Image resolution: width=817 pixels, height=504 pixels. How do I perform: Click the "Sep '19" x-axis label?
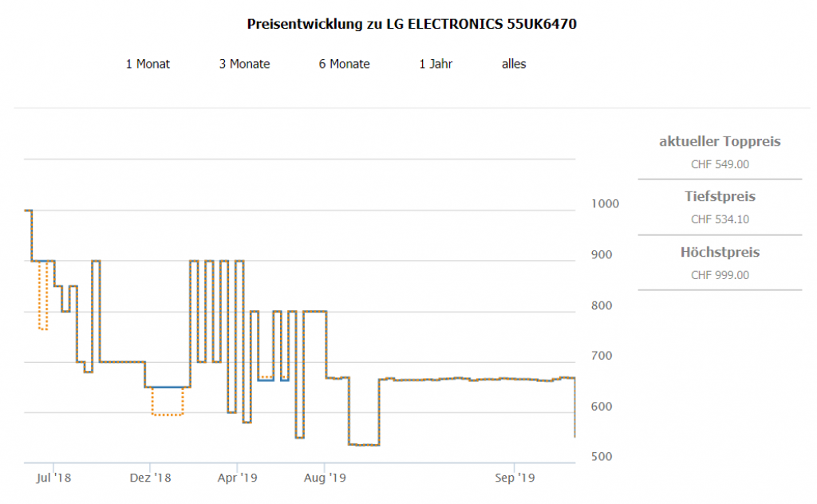(515, 478)
